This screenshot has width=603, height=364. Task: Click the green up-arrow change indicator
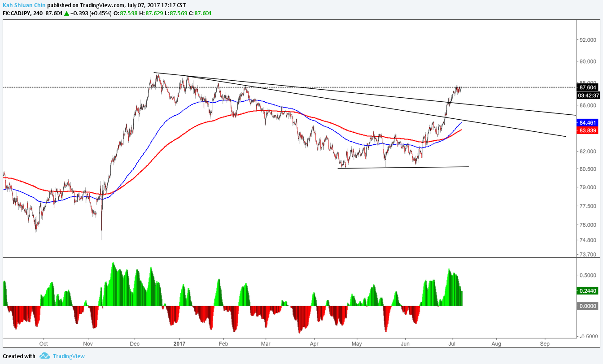(x=66, y=13)
